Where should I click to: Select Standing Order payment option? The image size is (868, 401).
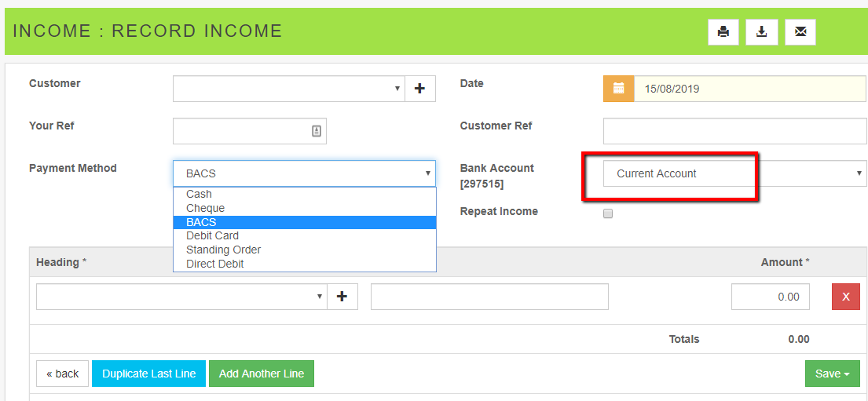tap(305, 250)
